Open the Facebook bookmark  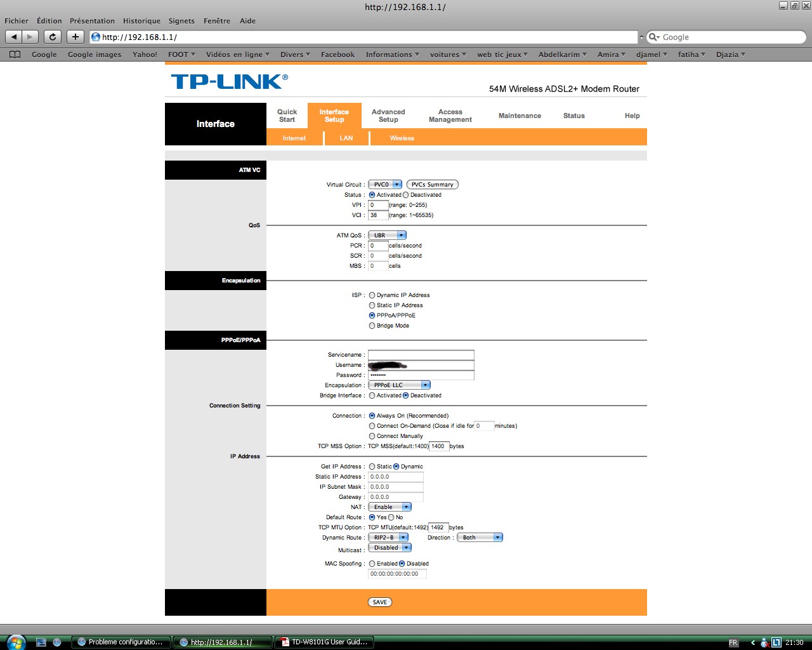(x=337, y=55)
